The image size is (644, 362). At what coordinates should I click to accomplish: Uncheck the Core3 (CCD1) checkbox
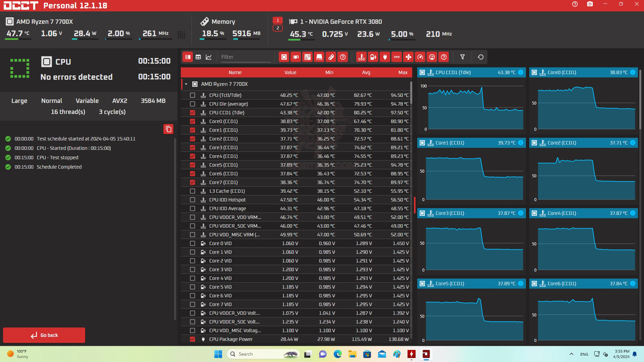[x=193, y=147]
